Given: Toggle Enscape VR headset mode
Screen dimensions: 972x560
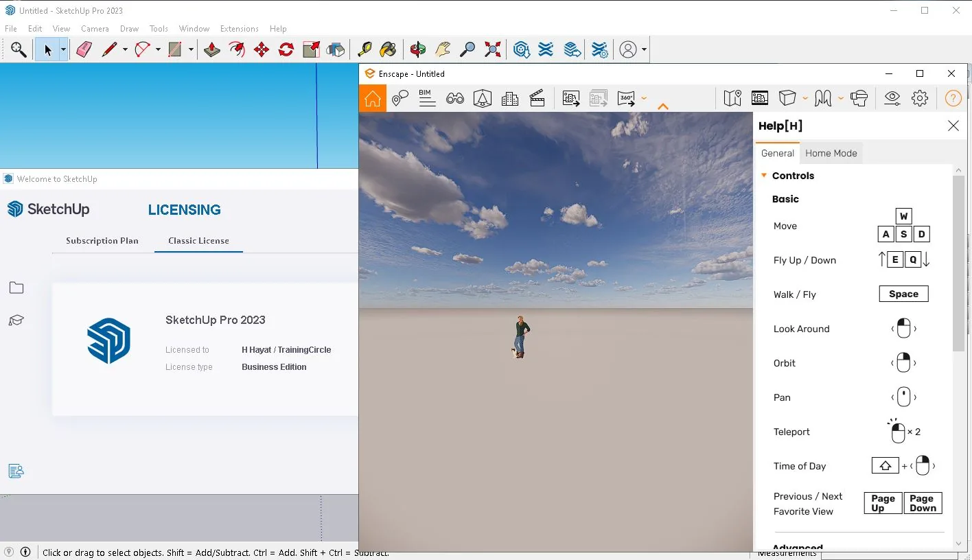Looking at the screenshot, I should point(859,98).
